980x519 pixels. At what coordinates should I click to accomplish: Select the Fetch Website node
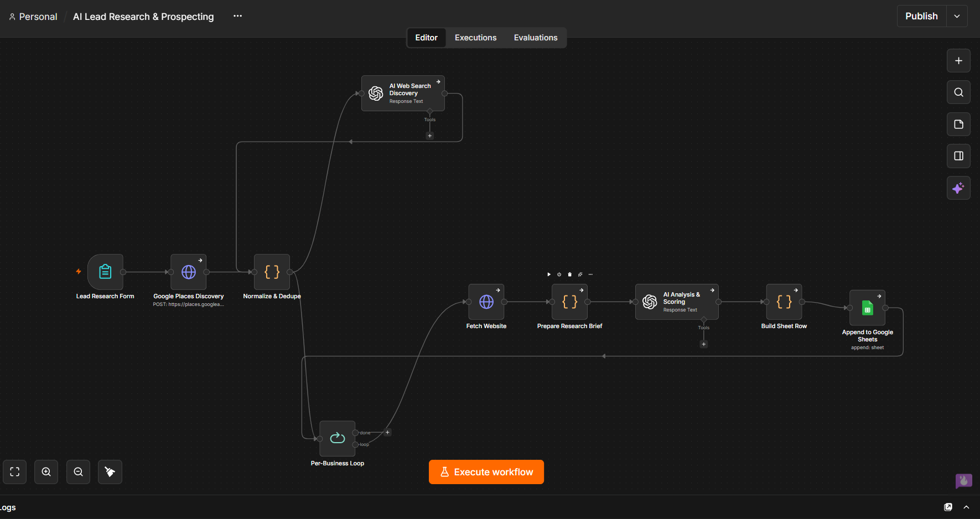[x=486, y=302]
